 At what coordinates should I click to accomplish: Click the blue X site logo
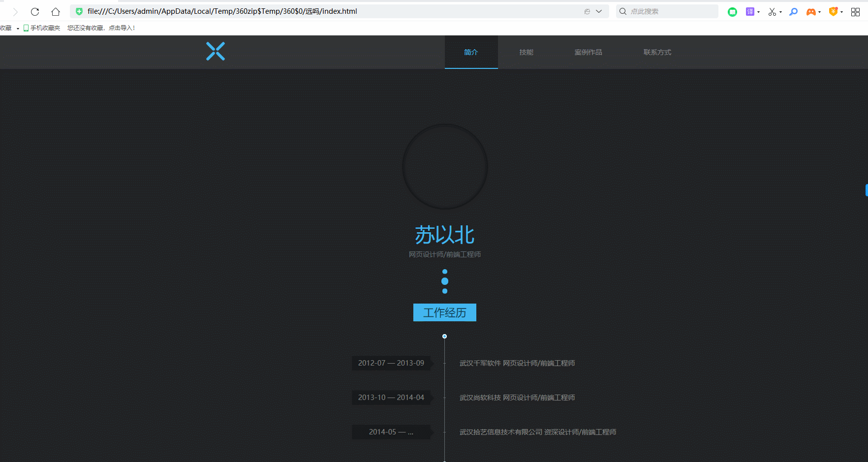216,51
